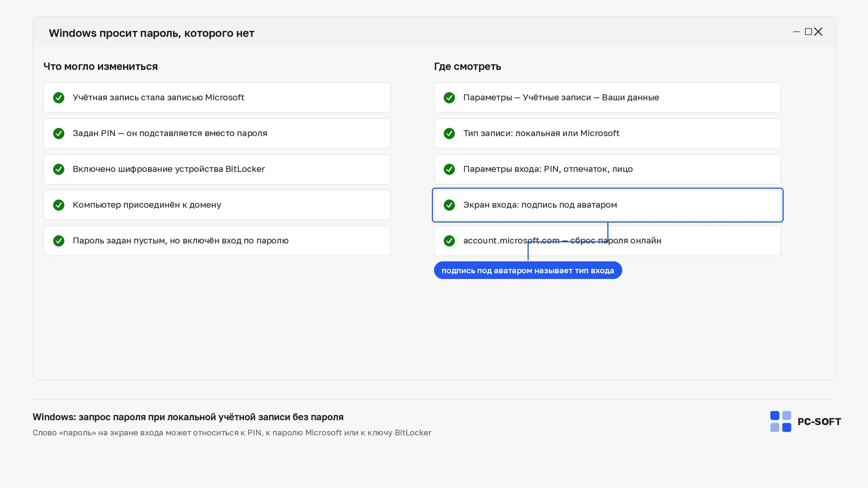
Task: Click check icon beside "Параметры входа: PIN" row
Action: click(449, 169)
